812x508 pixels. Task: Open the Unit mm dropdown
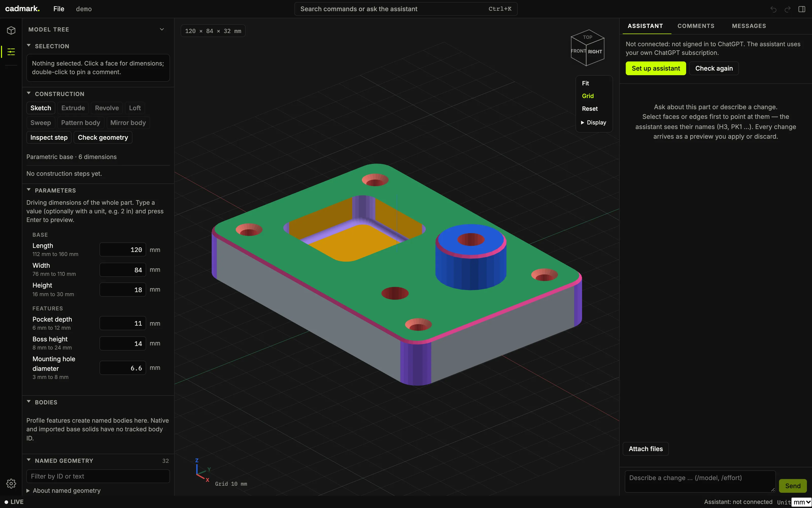(801, 502)
